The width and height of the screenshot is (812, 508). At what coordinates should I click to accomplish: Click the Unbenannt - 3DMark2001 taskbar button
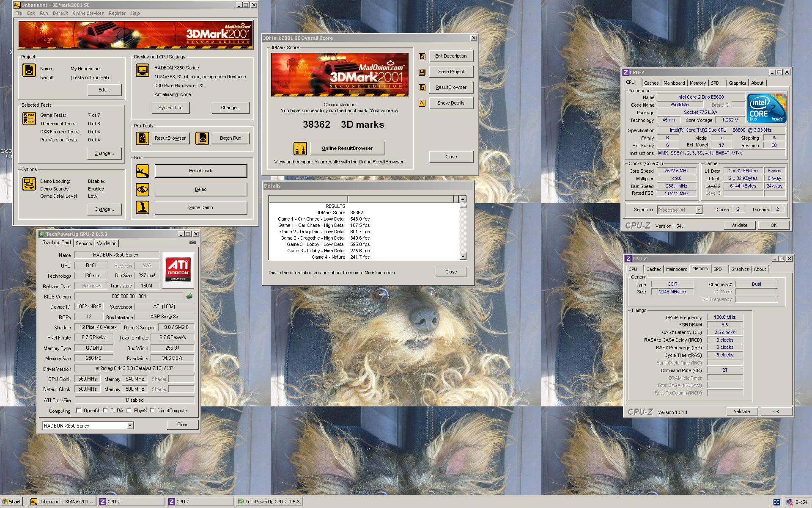click(63, 502)
